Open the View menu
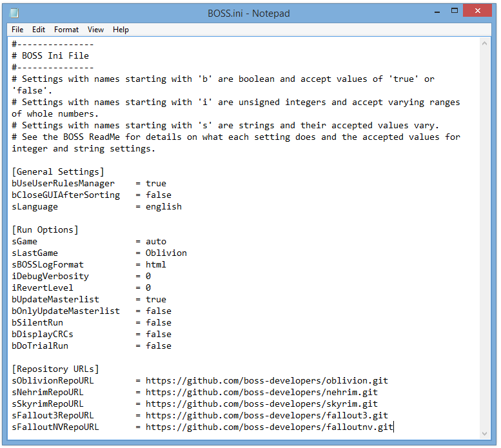This screenshot has height=448, width=501. click(95, 30)
